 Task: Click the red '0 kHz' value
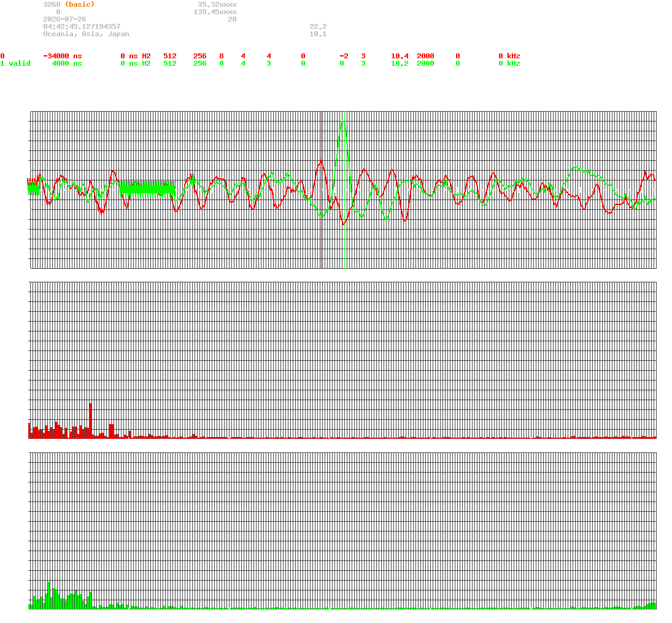509,56
